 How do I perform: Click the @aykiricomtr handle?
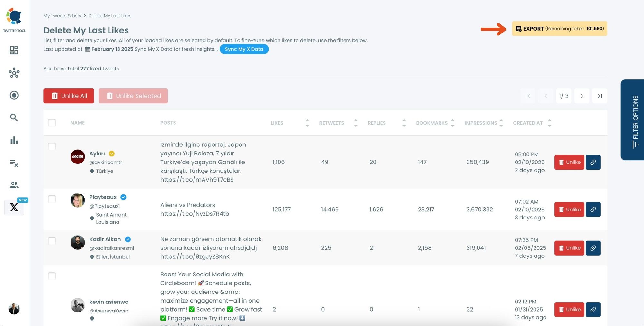(106, 163)
